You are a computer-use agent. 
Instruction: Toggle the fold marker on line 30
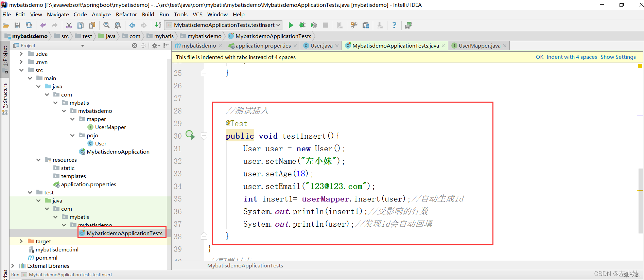tap(204, 136)
